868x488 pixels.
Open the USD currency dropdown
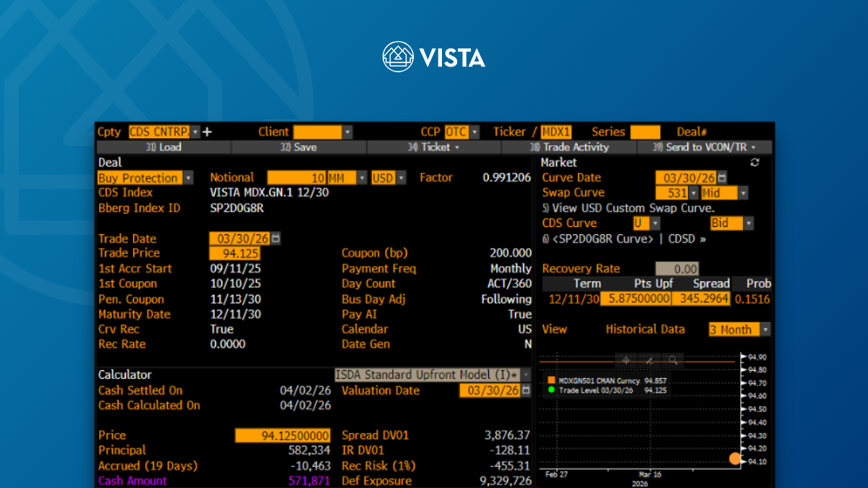(401, 178)
